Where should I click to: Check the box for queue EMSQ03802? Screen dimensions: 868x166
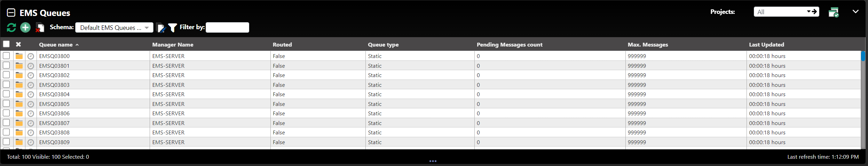coord(6,75)
